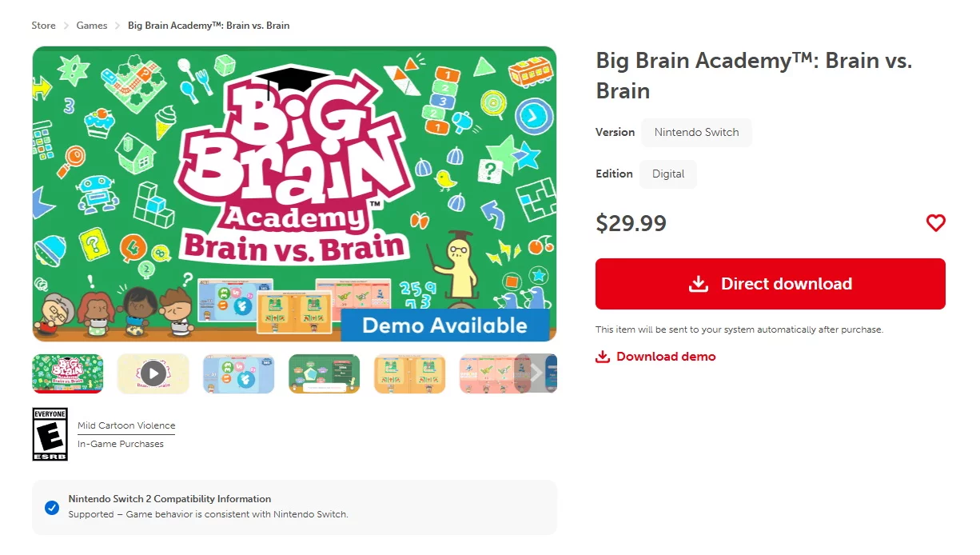Click the Direct download button
Image resolution: width=980 pixels, height=555 pixels.
pos(771,284)
